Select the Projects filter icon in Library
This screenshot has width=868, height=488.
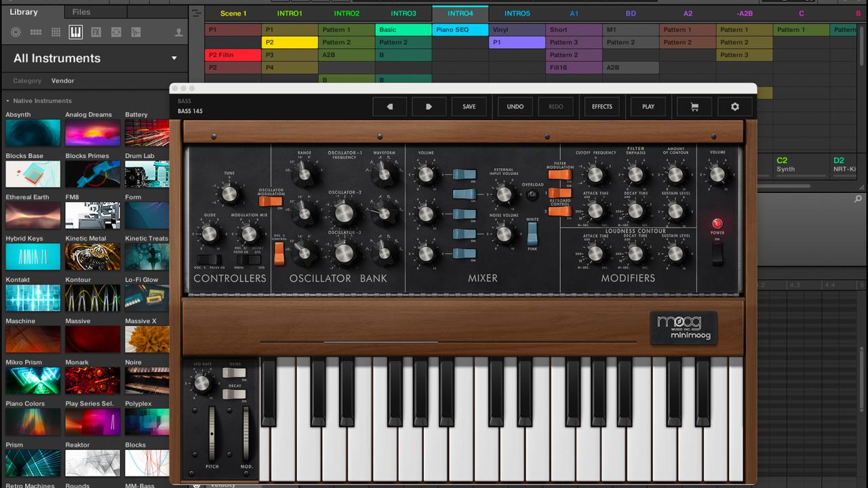16,32
